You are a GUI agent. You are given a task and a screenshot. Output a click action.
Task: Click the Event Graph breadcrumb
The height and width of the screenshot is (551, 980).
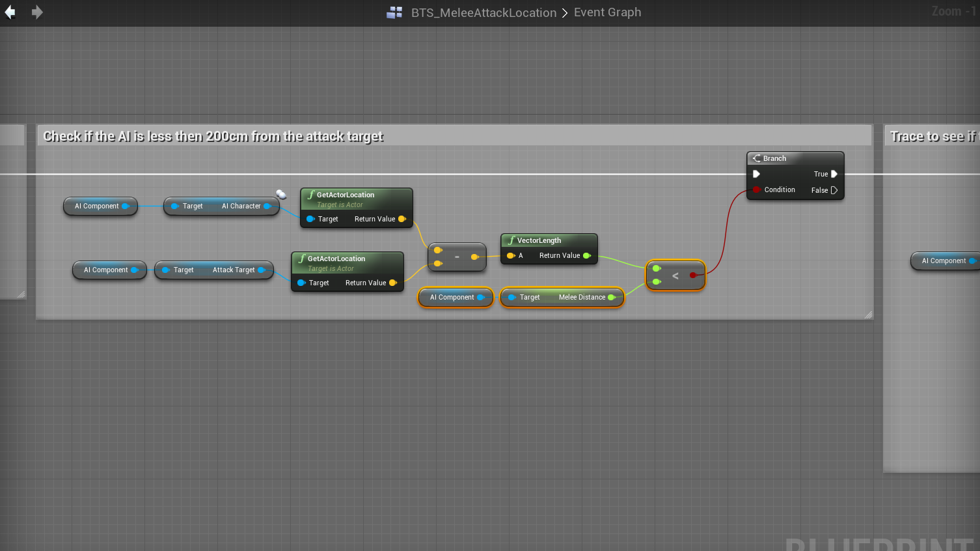(x=607, y=12)
